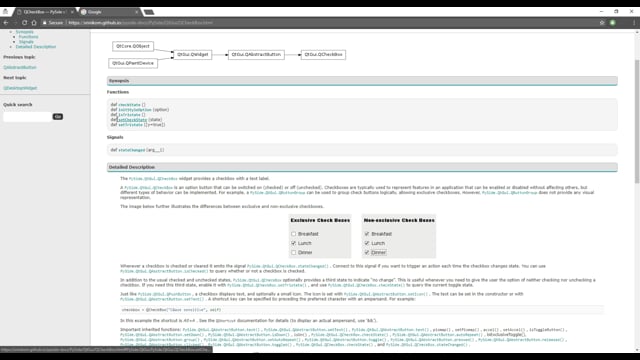Bookmark this page with the star
This screenshot has height=360, width=640.
pyautogui.click(x=602, y=23)
